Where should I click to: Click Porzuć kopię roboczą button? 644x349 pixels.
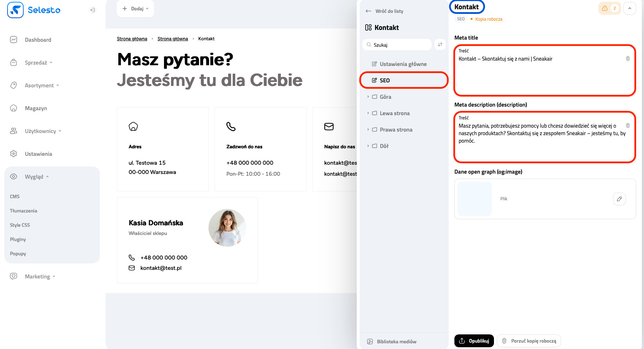[529, 341]
